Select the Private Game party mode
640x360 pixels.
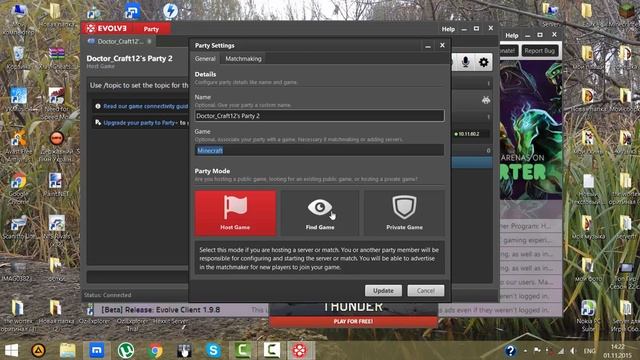[404, 213]
